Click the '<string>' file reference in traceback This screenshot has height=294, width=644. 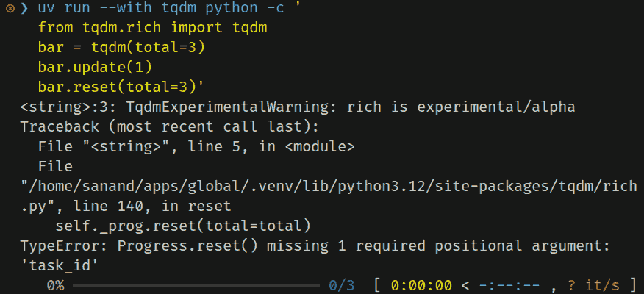click(x=121, y=146)
